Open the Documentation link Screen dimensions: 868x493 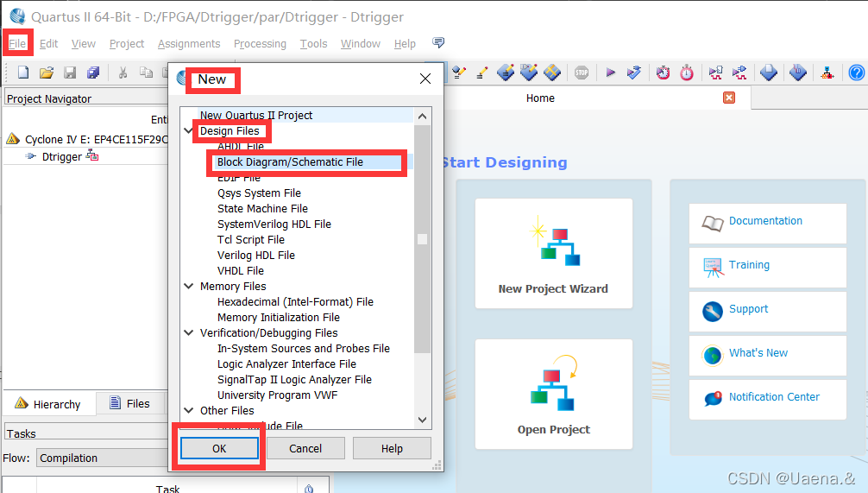pyautogui.click(x=765, y=220)
